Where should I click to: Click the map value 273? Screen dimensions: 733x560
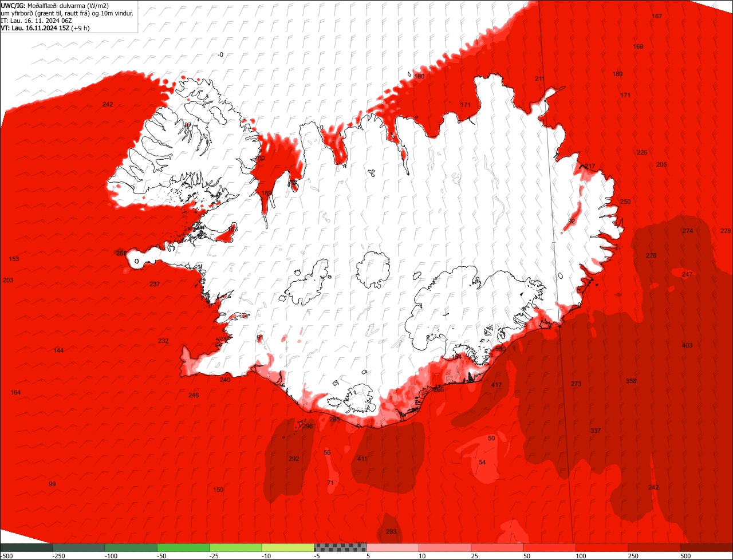pos(576,384)
